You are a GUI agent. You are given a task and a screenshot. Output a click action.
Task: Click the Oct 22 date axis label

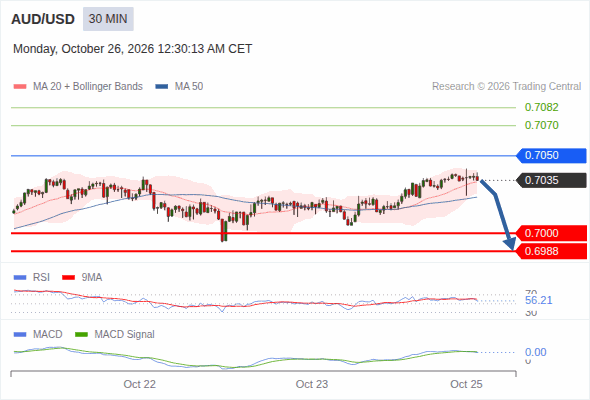140,384
